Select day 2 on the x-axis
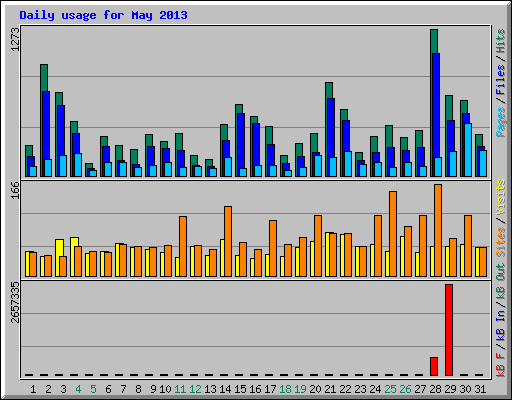Image resolution: width=512 pixels, height=400 pixels. click(48, 389)
